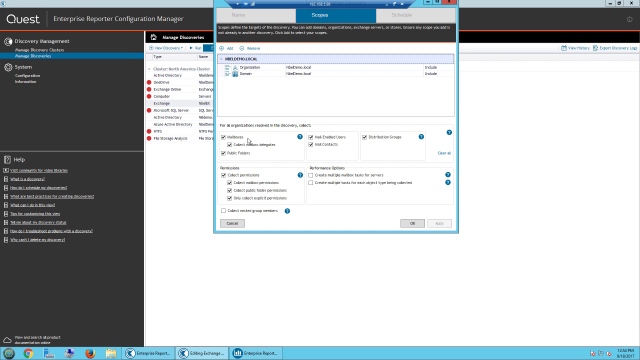Click the Organization row icon
This screenshot has height=360, width=640.
tap(235, 68)
